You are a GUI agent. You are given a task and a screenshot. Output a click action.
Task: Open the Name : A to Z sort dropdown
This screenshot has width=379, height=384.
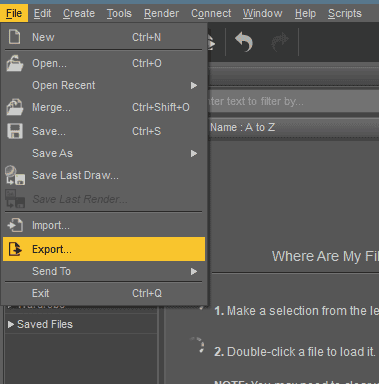pyautogui.click(x=294, y=127)
